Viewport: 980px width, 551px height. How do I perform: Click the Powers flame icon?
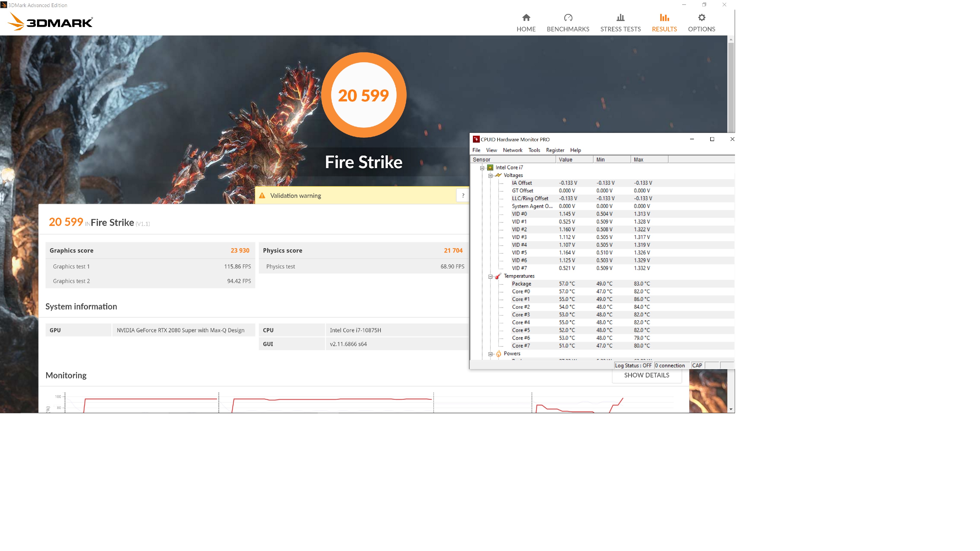(x=498, y=354)
